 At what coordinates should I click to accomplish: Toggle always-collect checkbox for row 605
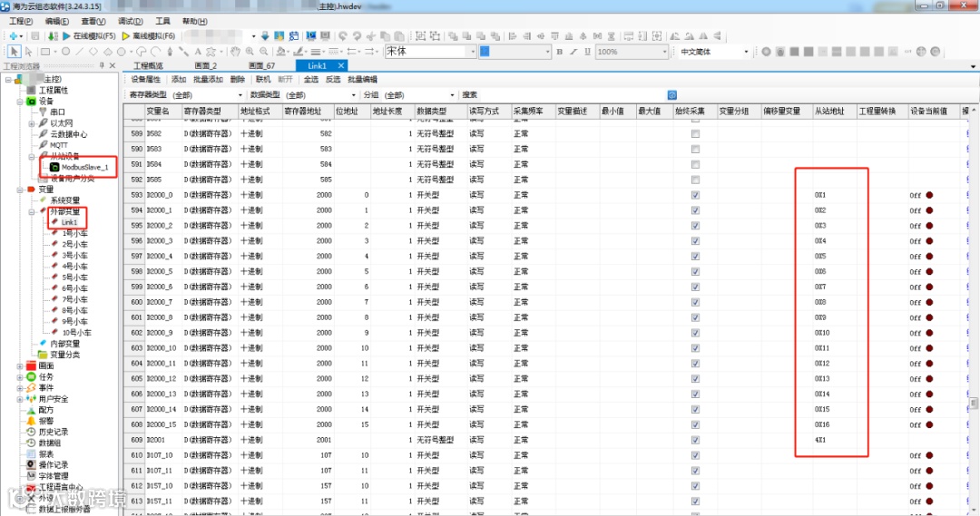695,378
